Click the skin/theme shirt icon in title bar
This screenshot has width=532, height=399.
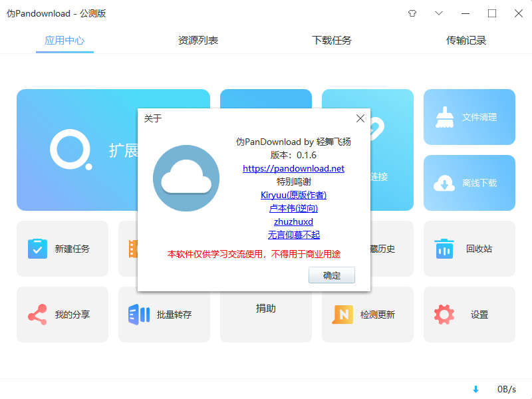click(412, 13)
